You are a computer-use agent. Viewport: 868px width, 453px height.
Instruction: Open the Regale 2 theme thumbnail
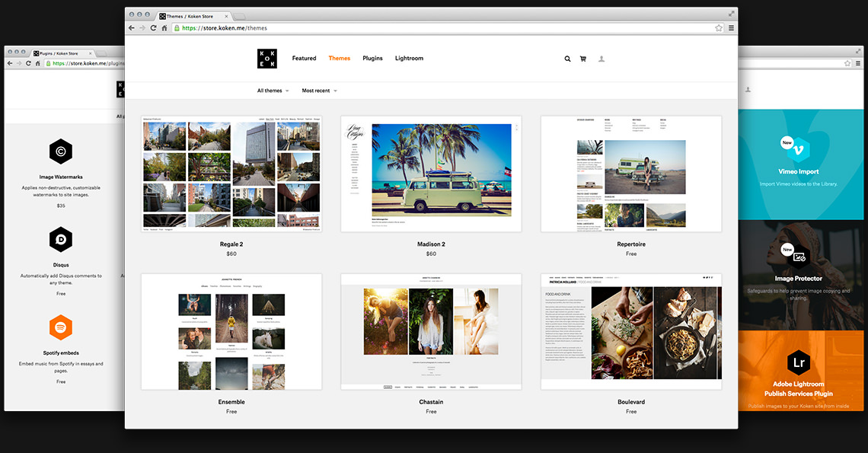(231, 174)
